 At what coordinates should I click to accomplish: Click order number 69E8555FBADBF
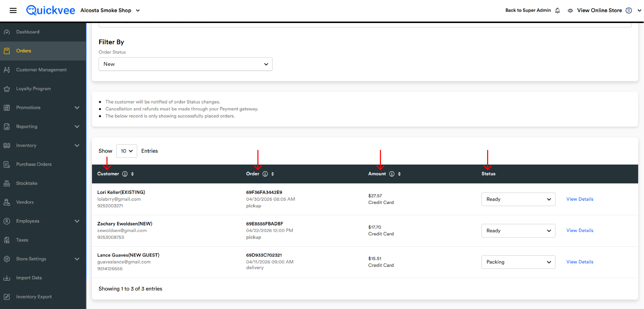point(265,224)
